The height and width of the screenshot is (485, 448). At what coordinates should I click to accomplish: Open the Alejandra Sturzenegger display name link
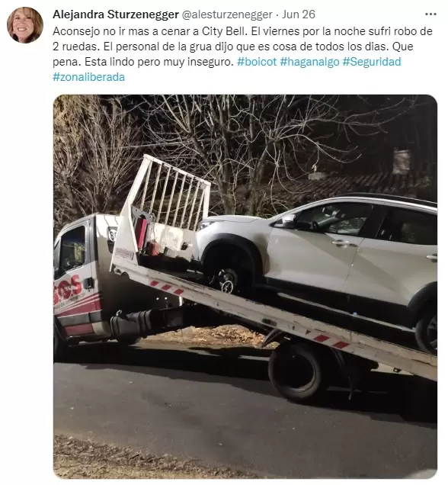pyautogui.click(x=116, y=14)
